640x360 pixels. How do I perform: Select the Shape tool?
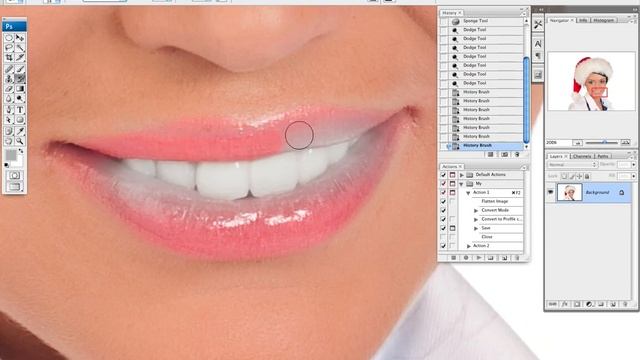(x=20, y=120)
